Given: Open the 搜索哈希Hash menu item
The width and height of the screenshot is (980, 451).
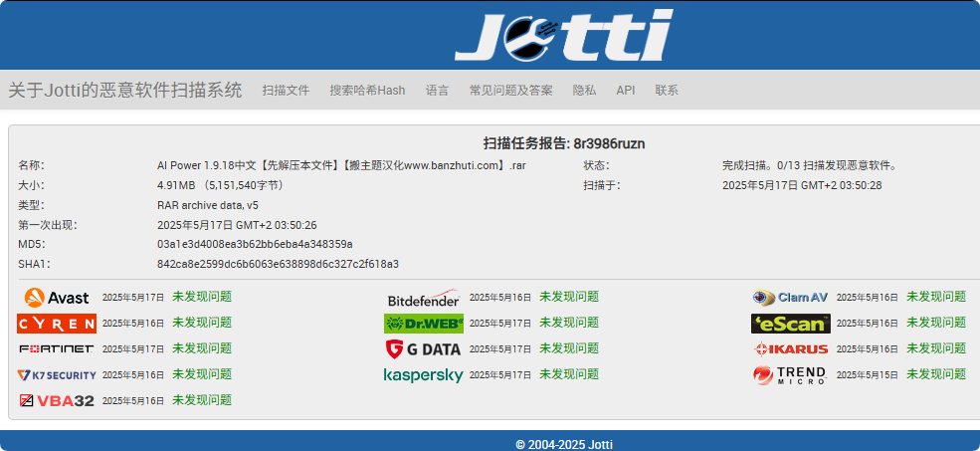Looking at the screenshot, I should click(367, 90).
